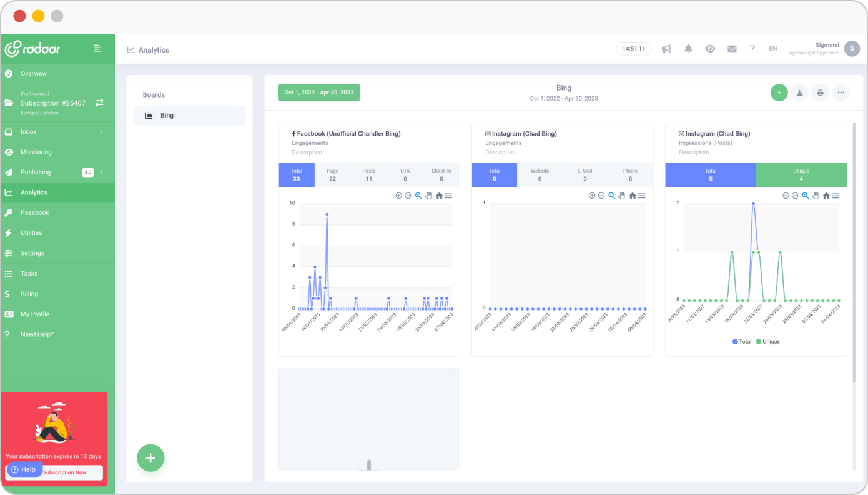Change language via EN selector
The width and height of the screenshot is (868, 495).
[x=773, y=49]
